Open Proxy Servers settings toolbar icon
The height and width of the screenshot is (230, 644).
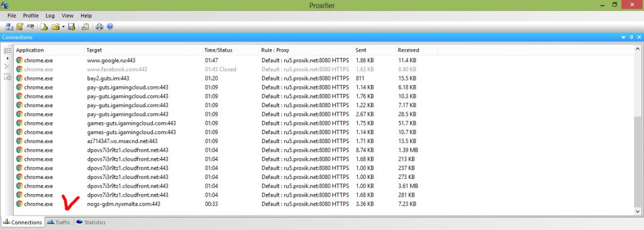tap(9, 26)
